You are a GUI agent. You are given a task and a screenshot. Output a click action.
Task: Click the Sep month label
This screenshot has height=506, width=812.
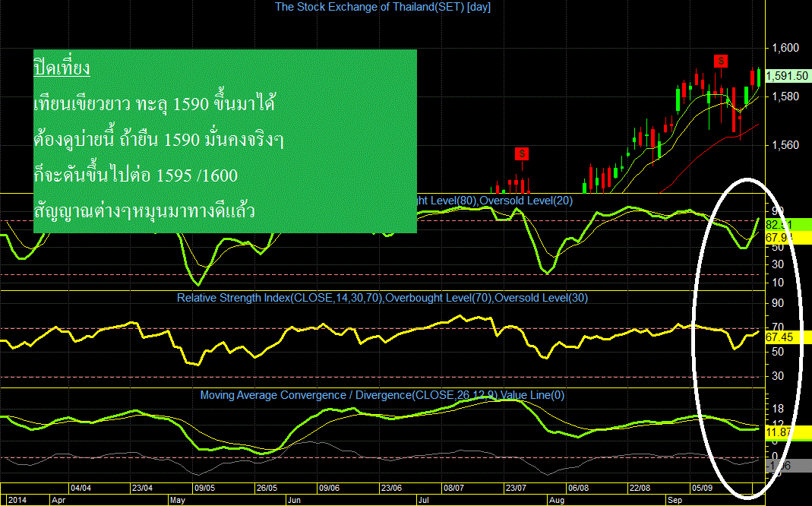(675, 500)
